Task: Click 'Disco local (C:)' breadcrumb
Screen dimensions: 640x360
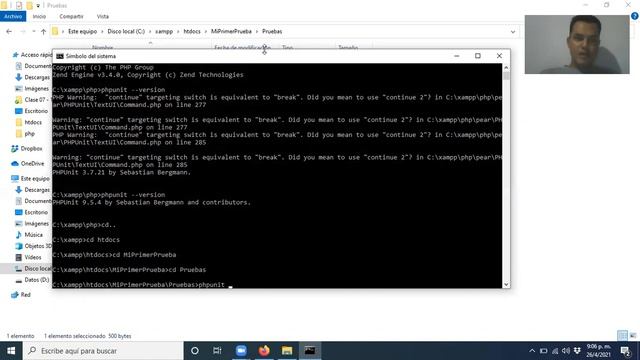Action: click(126, 31)
